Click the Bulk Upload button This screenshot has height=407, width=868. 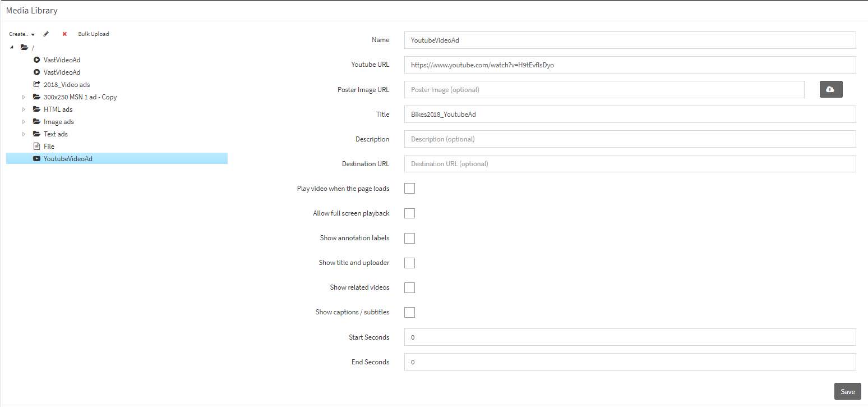94,34
